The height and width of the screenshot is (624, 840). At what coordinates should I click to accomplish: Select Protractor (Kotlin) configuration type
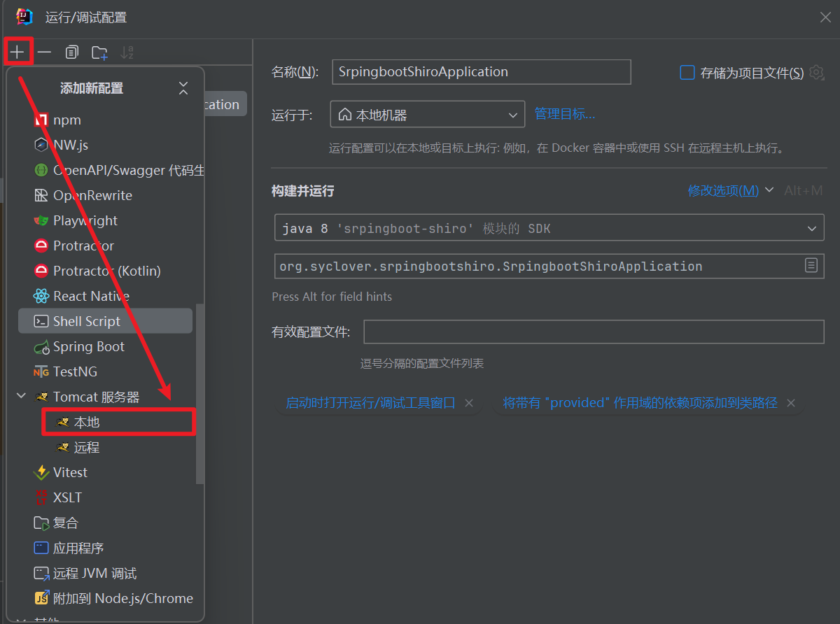[x=105, y=271]
